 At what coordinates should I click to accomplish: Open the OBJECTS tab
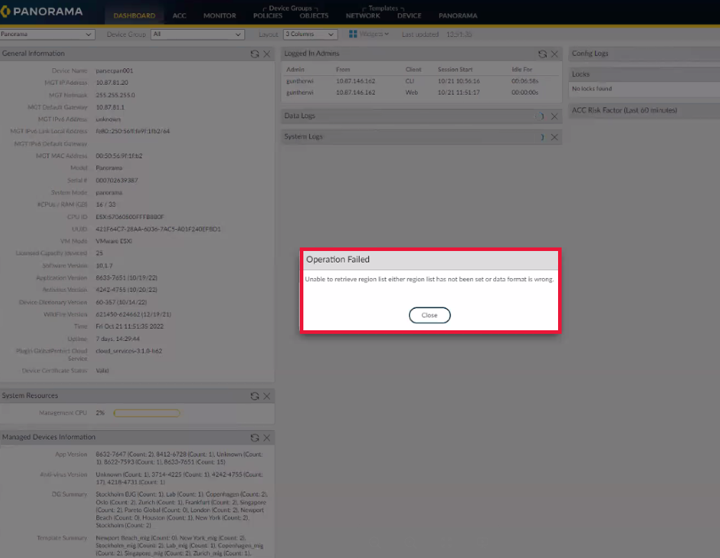[x=314, y=16]
